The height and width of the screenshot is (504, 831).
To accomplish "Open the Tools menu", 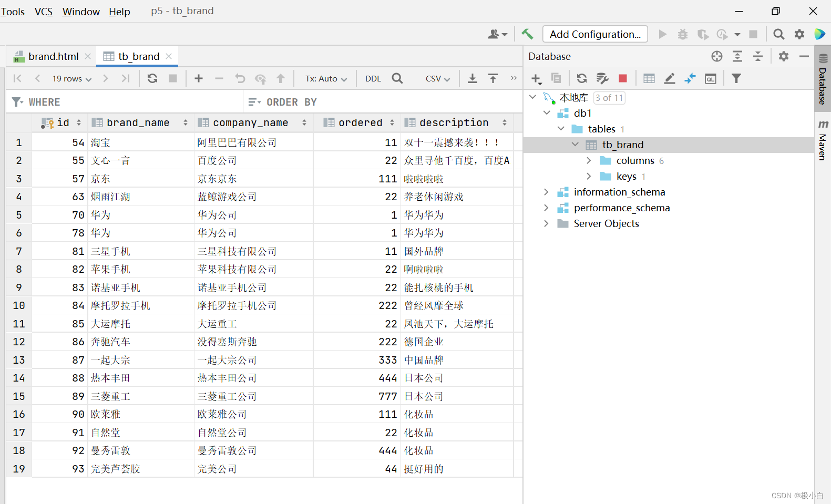I will [13, 12].
